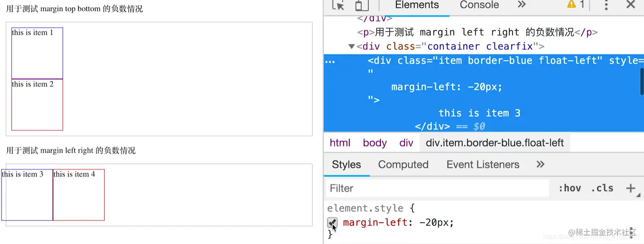Click the Elements panel scrollbar thumb
644x244 pixels.
pyautogui.click(x=642, y=81)
